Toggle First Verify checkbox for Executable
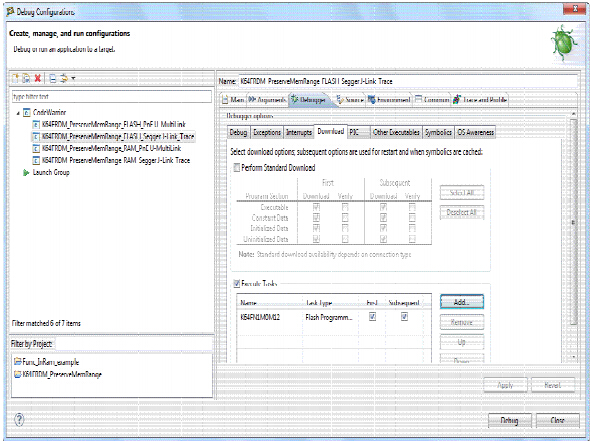The height and width of the screenshot is (441, 590). (345, 207)
